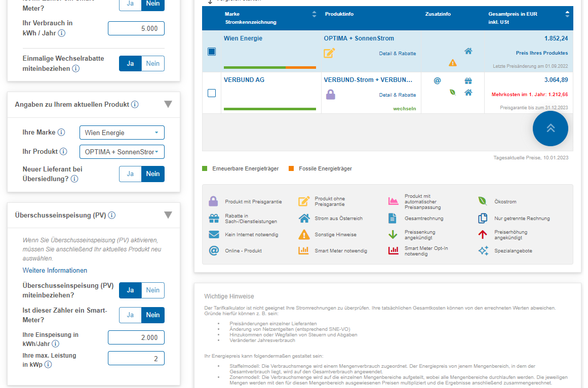Viewport: 588px width, 388px height.
Task: Show info for Ihre max. Leistung in kWp
Action: click(x=48, y=364)
